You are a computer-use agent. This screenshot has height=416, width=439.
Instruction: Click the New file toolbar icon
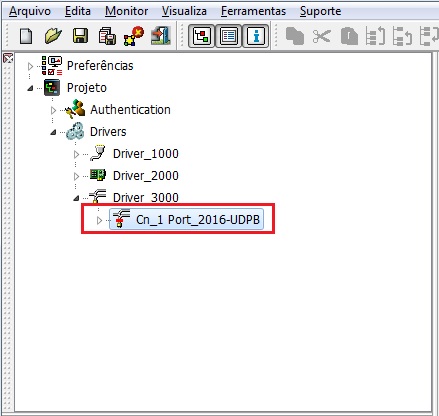click(x=26, y=36)
